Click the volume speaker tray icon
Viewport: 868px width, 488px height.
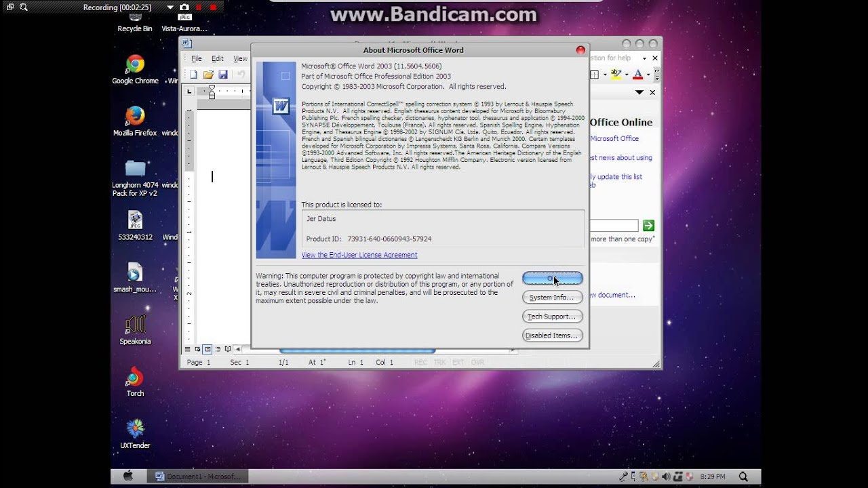click(666, 476)
